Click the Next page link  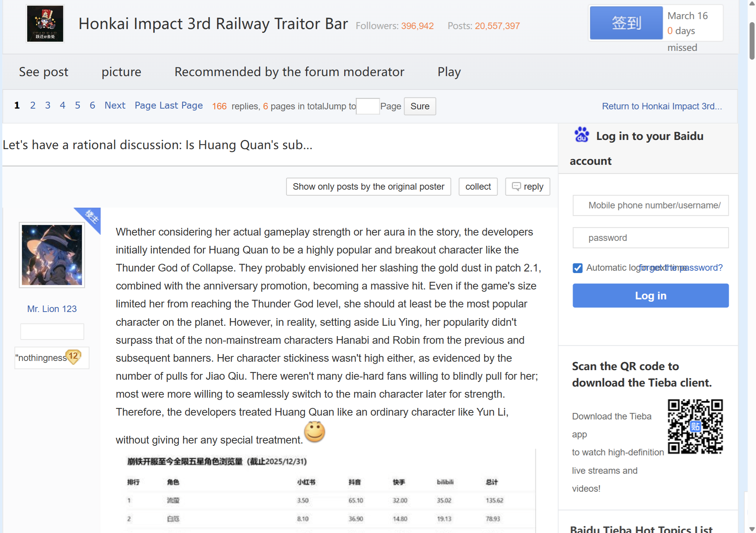[x=115, y=106]
